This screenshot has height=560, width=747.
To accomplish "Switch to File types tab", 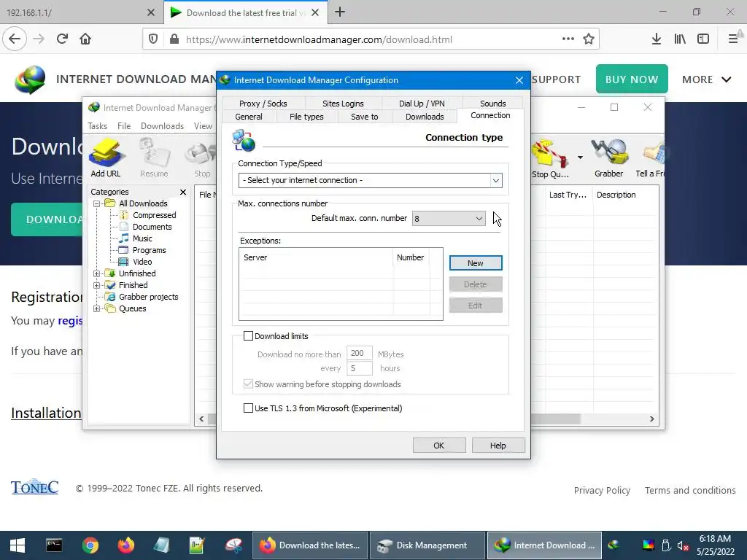I will coord(306,117).
